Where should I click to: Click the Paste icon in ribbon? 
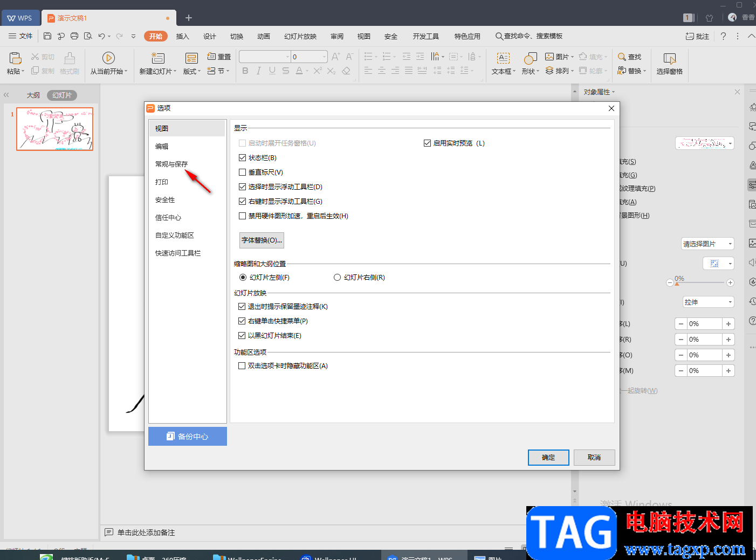click(x=15, y=58)
